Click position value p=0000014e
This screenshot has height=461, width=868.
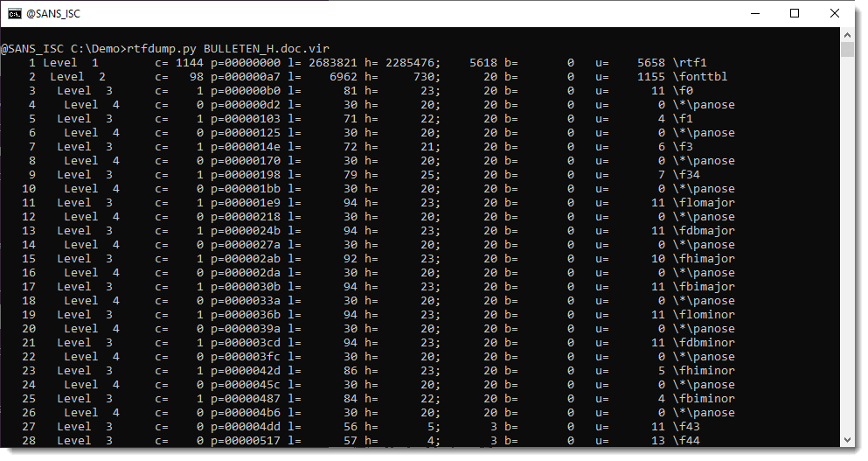pos(246,147)
